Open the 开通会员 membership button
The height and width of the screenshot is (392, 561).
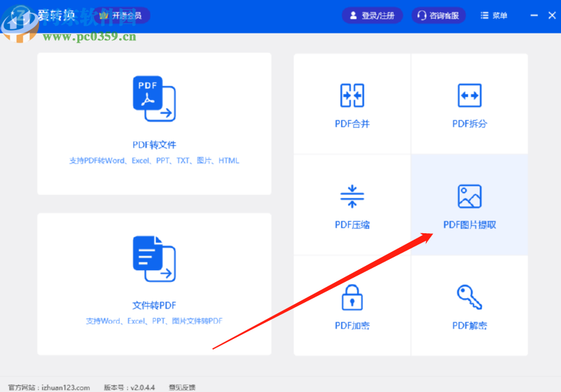click(x=122, y=15)
